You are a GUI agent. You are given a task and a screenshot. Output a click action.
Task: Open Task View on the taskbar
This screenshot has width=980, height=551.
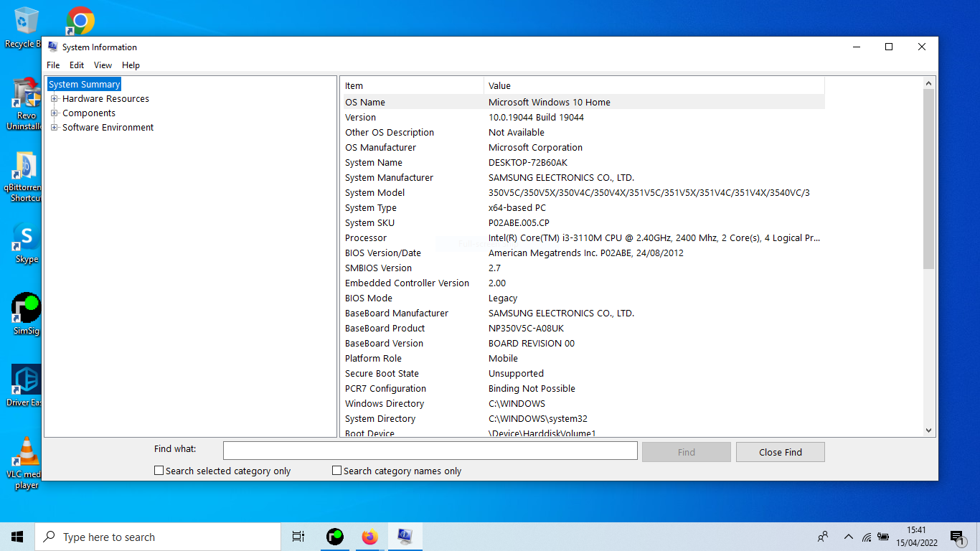point(298,537)
